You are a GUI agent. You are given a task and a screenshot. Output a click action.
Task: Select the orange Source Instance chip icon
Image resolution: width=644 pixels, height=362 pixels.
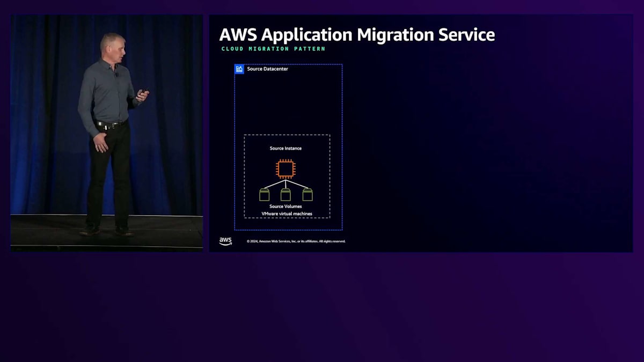(286, 169)
